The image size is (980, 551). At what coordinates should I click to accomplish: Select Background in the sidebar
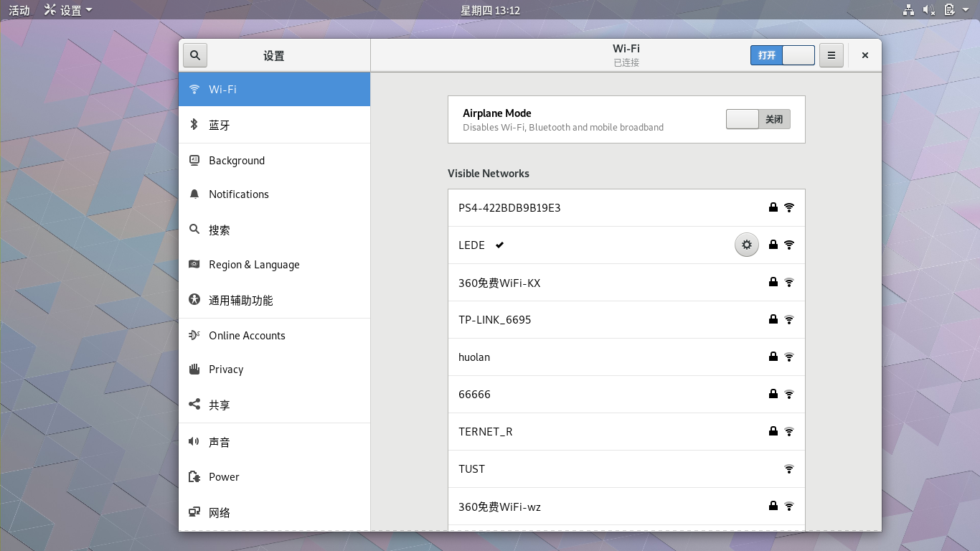tap(237, 161)
